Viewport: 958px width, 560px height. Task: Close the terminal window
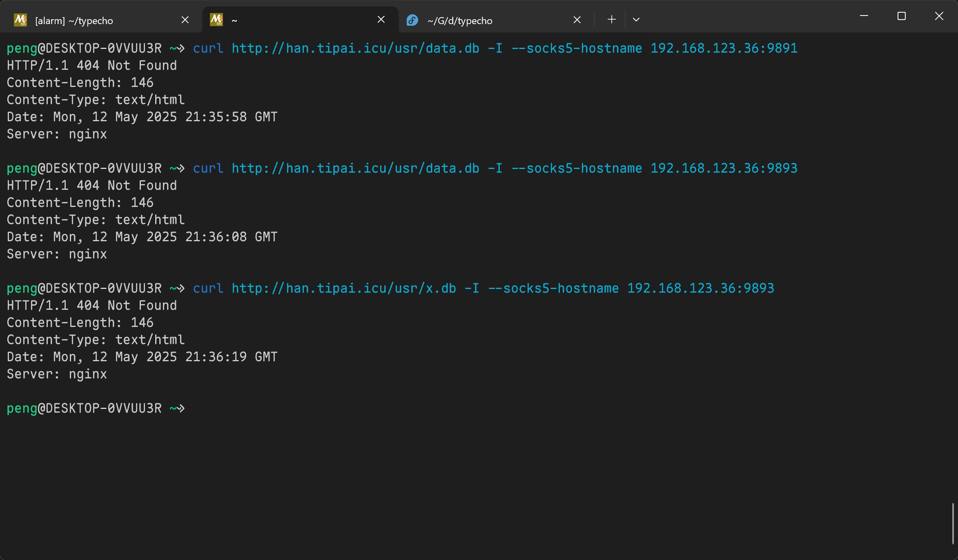pos(939,16)
